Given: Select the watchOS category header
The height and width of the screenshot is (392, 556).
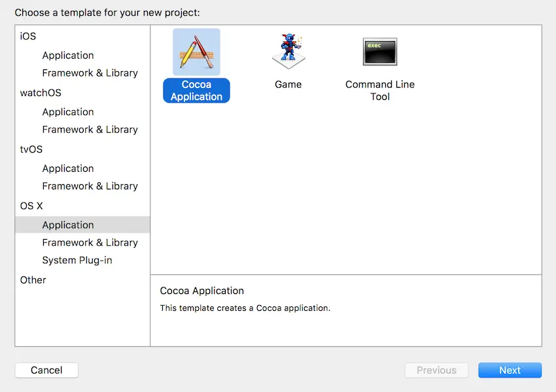Looking at the screenshot, I should tap(41, 93).
